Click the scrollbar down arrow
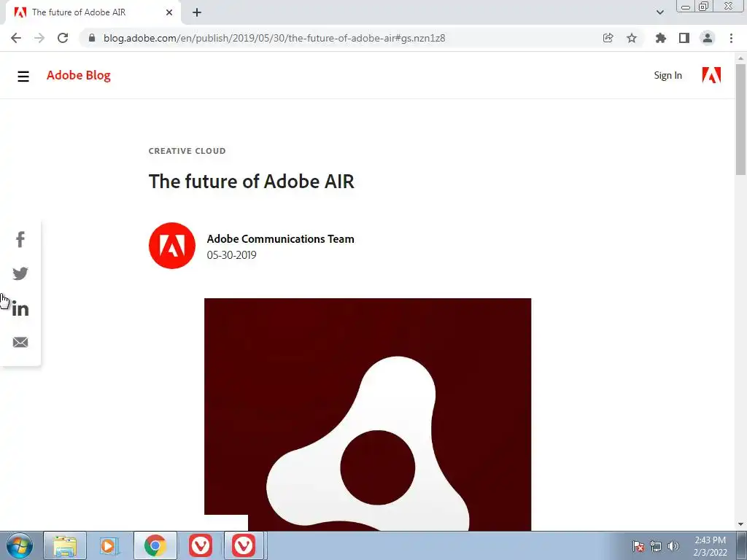 point(740,525)
